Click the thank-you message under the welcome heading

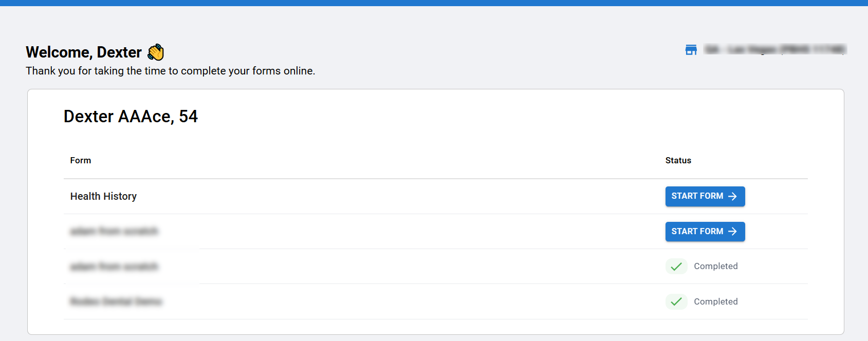click(x=170, y=71)
